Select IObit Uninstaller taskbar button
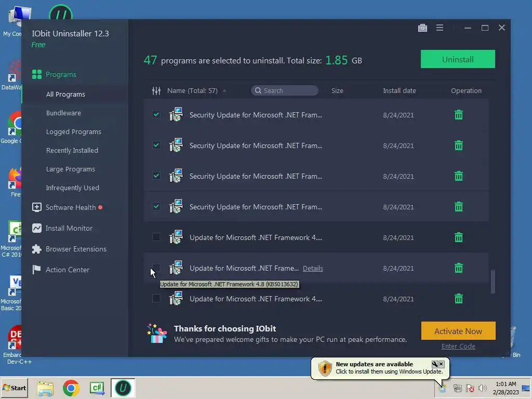 pos(123,388)
